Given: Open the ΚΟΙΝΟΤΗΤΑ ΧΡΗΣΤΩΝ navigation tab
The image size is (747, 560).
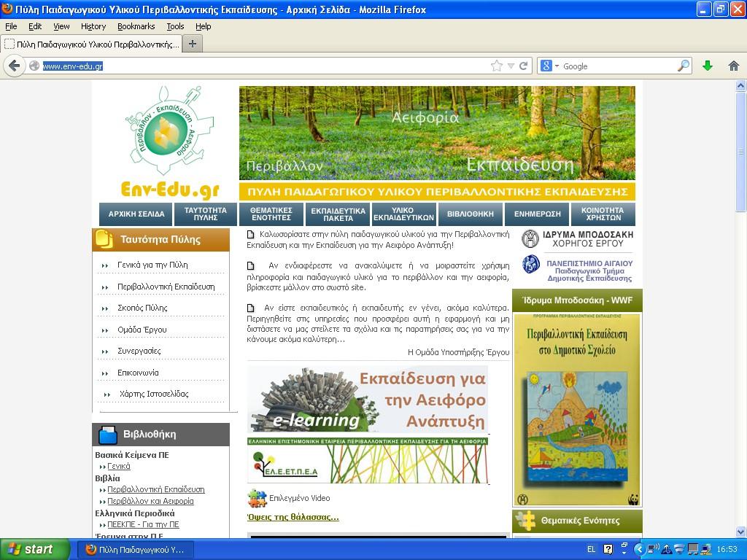Looking at the screenshot, I should point(603,214).
